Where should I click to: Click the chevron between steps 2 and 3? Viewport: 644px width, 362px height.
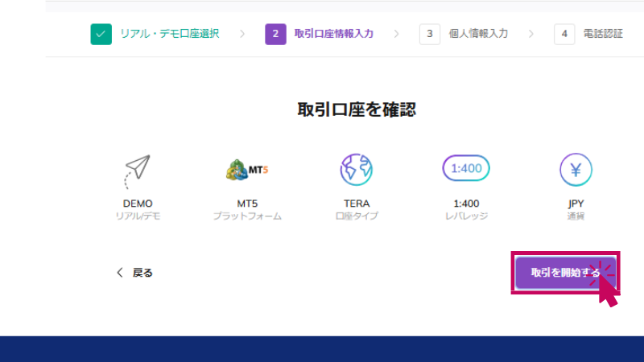[396, 34]
